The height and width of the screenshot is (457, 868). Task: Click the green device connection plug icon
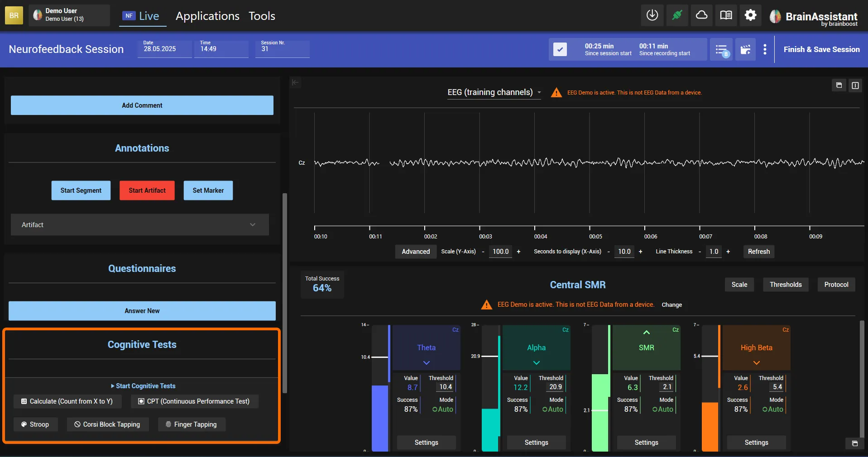point(677,15)
